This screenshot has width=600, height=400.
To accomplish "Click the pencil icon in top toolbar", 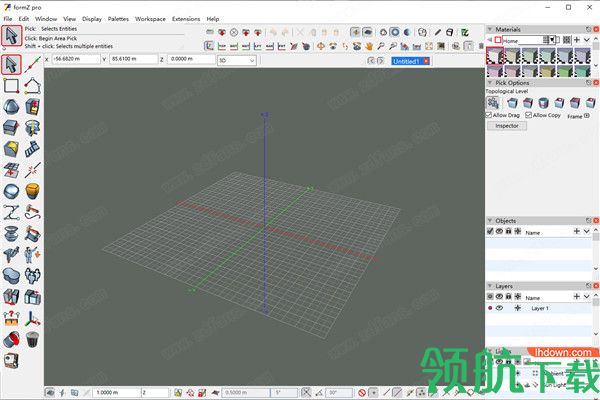I will (x=437, y=33).
